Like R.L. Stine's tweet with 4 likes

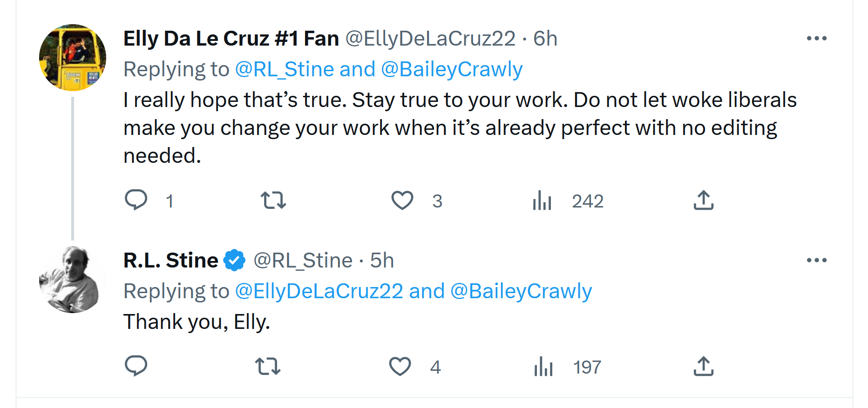point(400,367)
